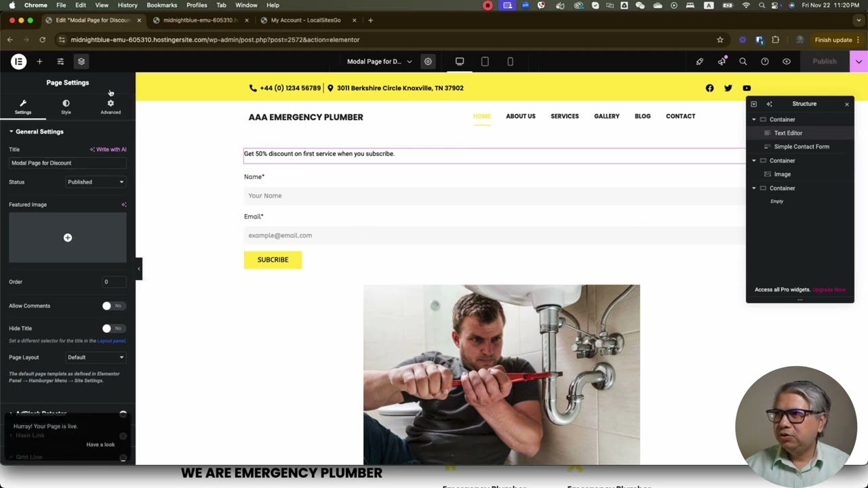Collapse the left panel with the arrow handle
Screen dimensions: 868x488
(138, 269)
